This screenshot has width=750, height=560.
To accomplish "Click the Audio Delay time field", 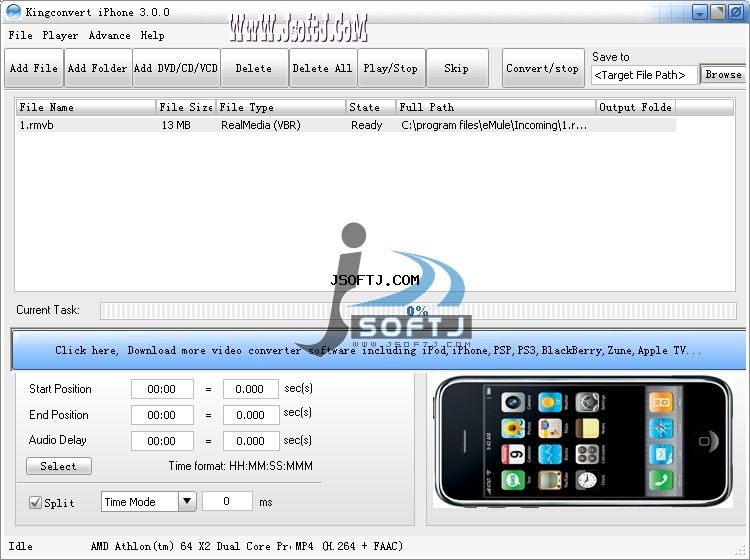I will click(x=162, y=440).
